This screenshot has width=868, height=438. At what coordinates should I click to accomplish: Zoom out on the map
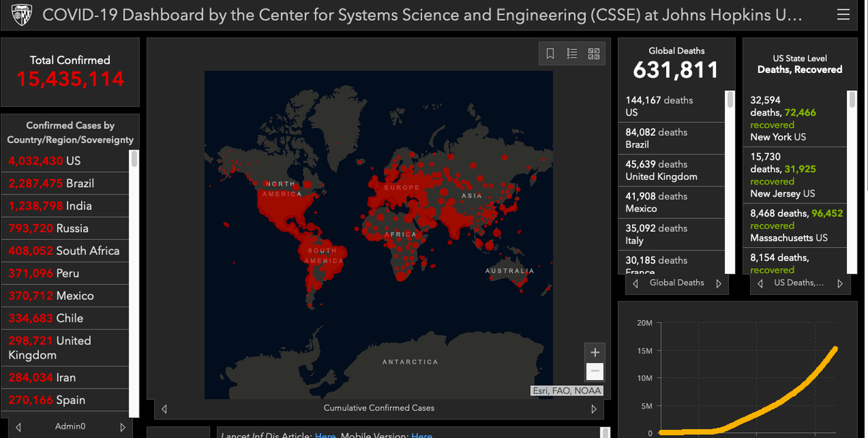tap(595, 372)
